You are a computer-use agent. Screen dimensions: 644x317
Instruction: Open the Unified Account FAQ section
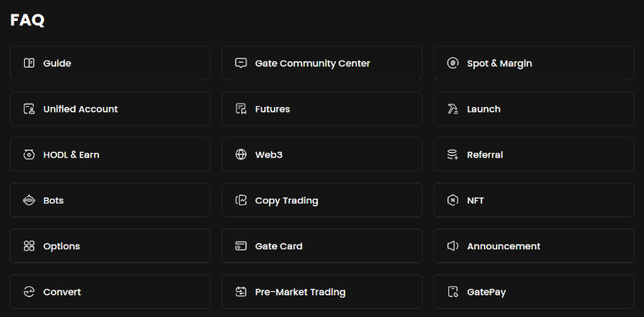tap(110, 109)
